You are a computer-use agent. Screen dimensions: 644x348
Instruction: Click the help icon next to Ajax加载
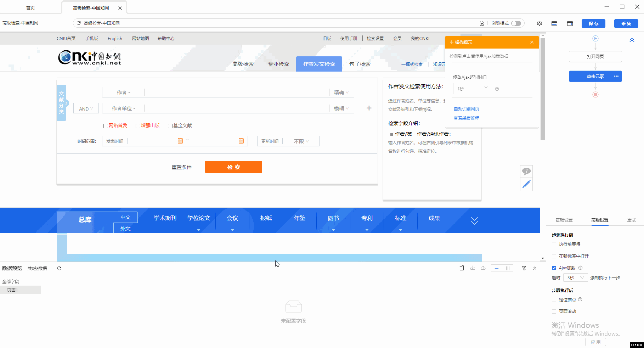coord(580,268)
